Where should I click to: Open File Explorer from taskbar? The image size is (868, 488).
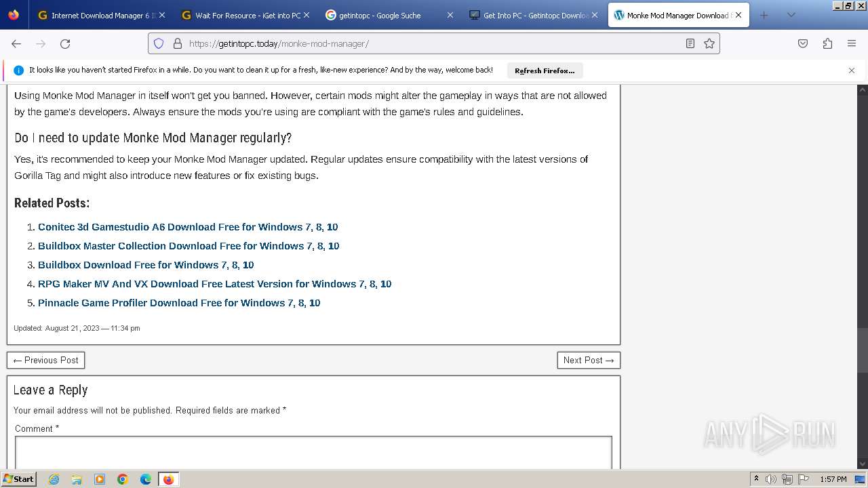[77, 479]
